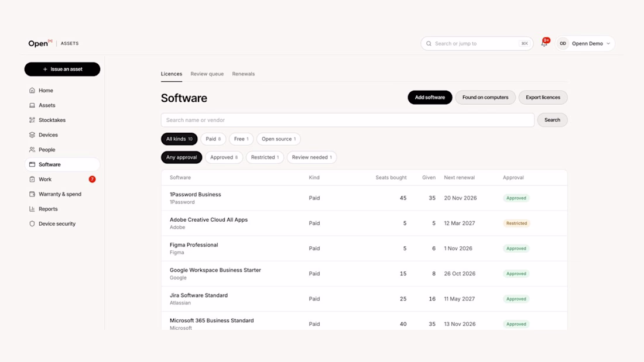Focus the Search name or vendor field

[347, 120]
